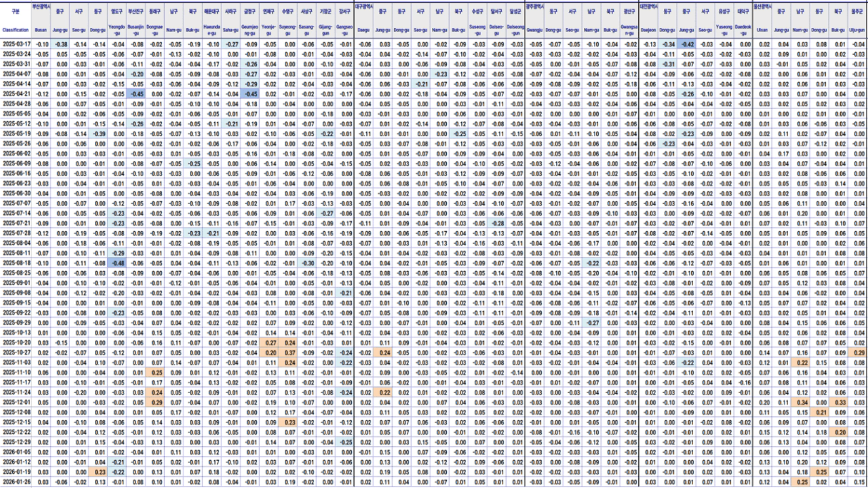Select the -0.38 Busan Jung-gu cell for 2025-03-17
The width and height of the screenshot is (868, 488).
(x=61, y=44)
